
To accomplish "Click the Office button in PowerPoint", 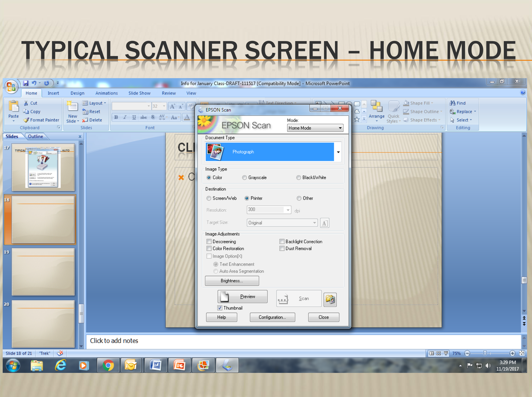I will coord(11,87).
